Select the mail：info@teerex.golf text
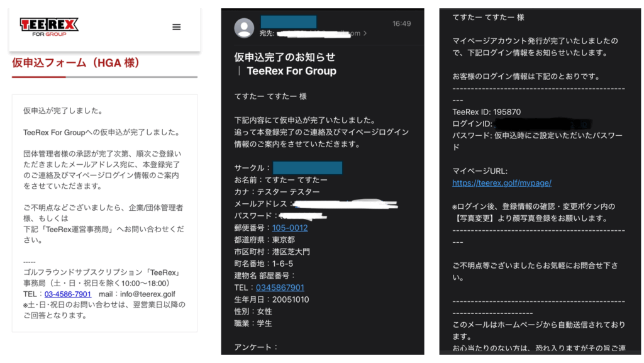 pyautogui.click(x=136, y=294)
